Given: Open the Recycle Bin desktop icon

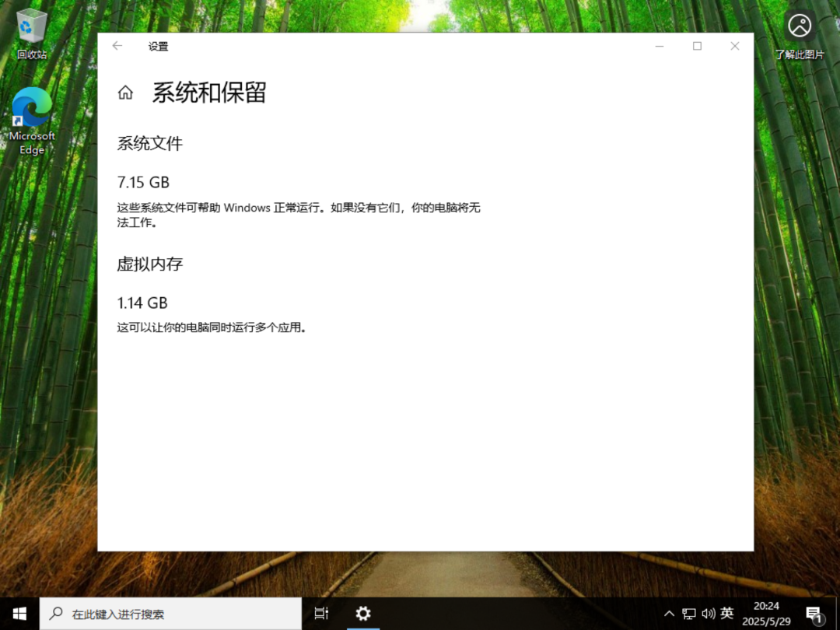Looking at the screenshot, I should click(32, 33).
